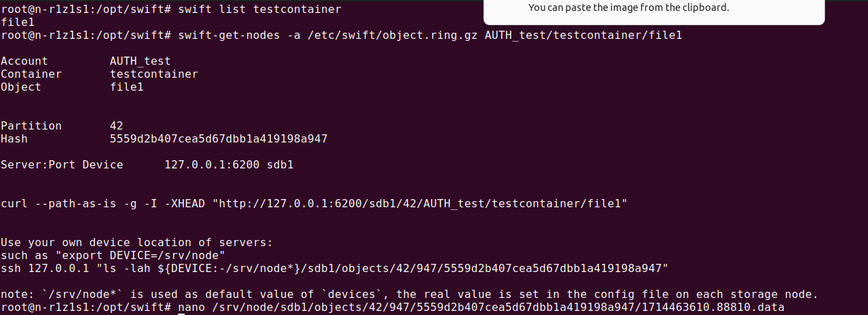This screenshot has height=315, width=868.
Task: Click the partition number 42
Action: tap(117, 125)
